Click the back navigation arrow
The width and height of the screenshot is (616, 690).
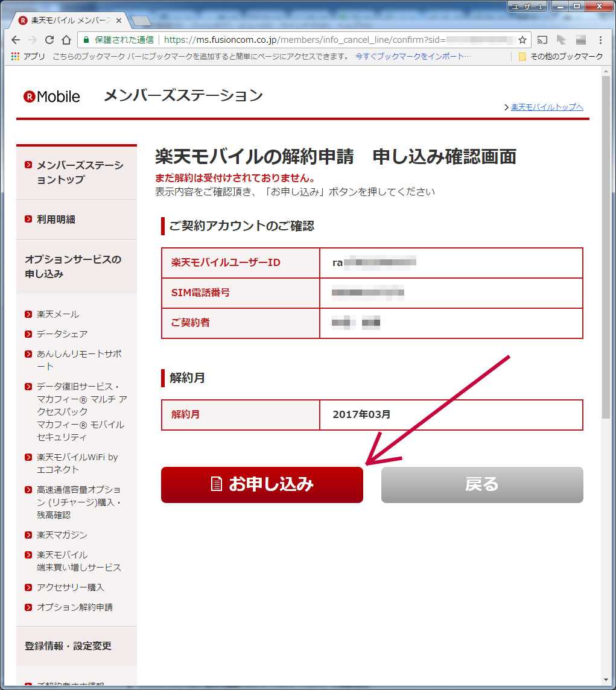pyautogui.click(x=16, y=40)
